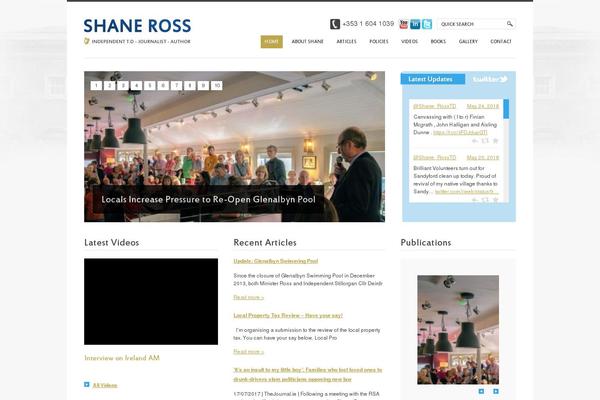Jump to slide 8 in slideshow
Viewport: 600px width, 400px height.
coord(190,86)
